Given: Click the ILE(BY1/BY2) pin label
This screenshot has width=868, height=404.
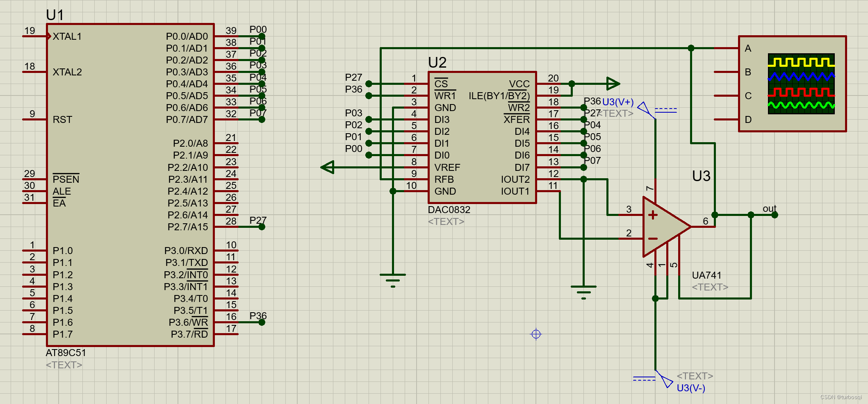Looking at the screenshot, I should [x=499, y=96].
